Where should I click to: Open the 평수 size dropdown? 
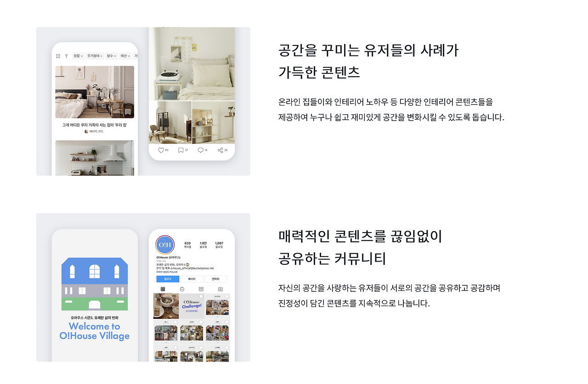pos(111,56)
